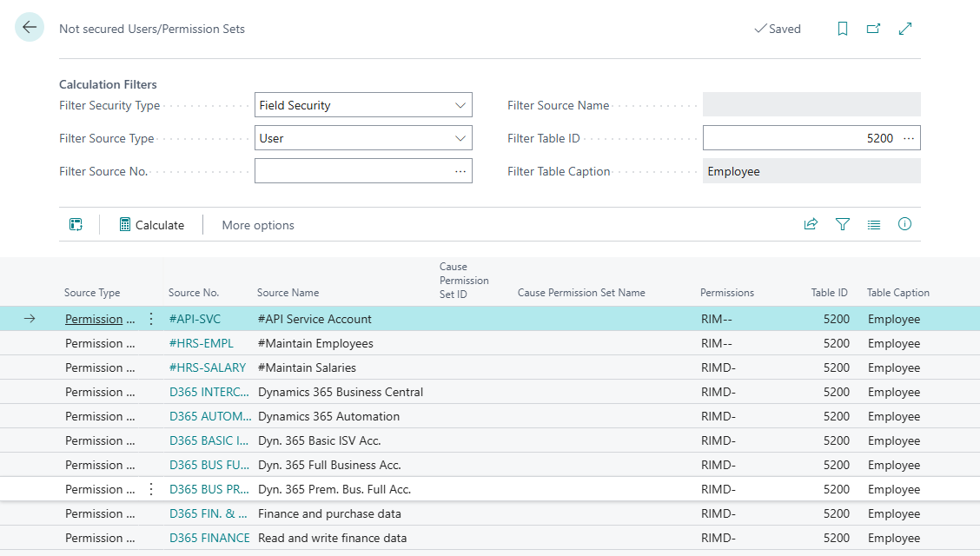The height and width of the screenshot is (556, 980).
Task: Open the D365 FIN. & ... link
Action: (x=209, y=513)
